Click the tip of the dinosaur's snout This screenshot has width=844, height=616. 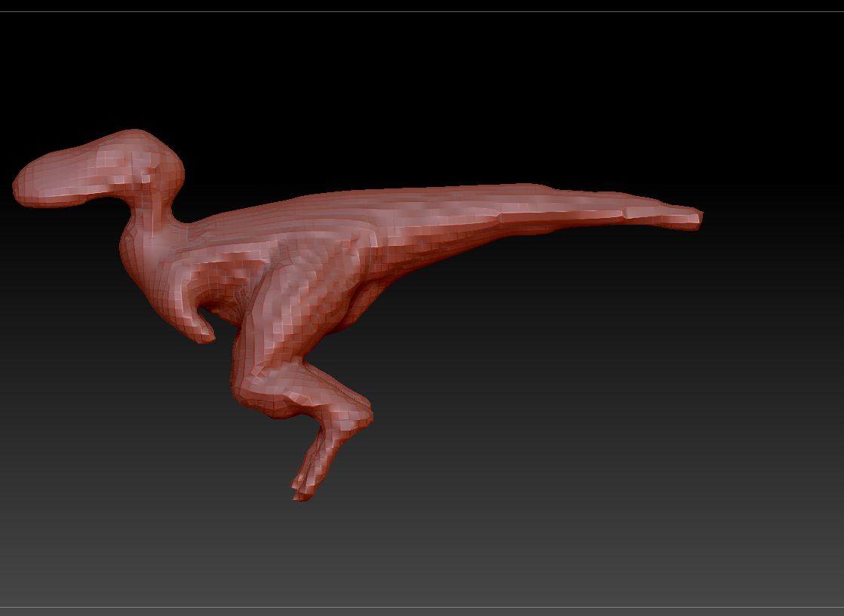[x=20, y=186]
